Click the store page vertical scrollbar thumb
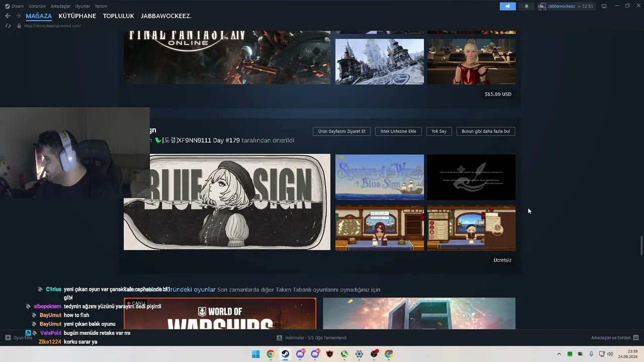Image resolution: width=644 pixels, height=362 pixels. point(641,245)
